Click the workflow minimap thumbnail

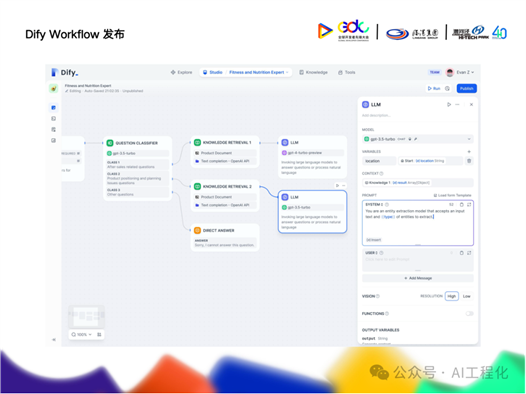87,316
